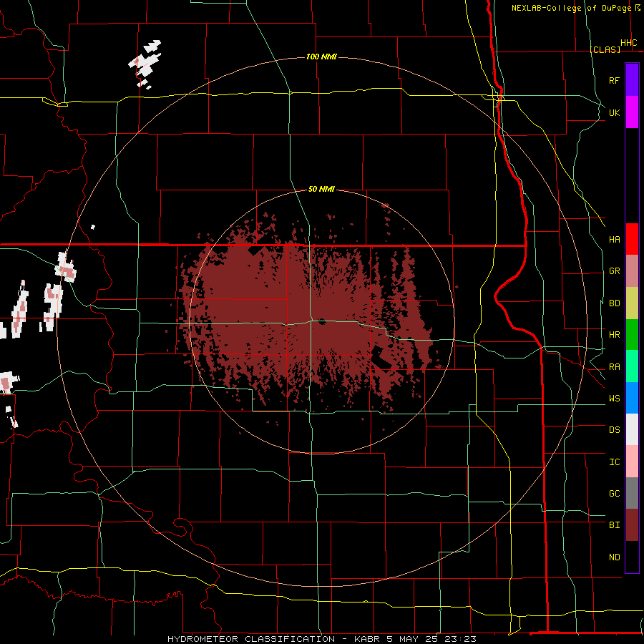Viewport: 644px width, 644px height.
Task: Pick the dark green HR legend swatch
Action: (x=632, y=335)
